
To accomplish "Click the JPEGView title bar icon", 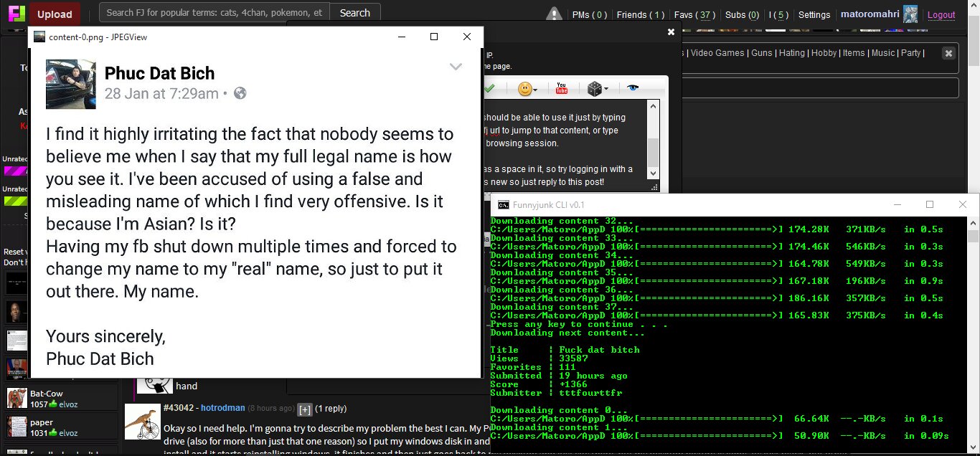I will tap(39, 37).
